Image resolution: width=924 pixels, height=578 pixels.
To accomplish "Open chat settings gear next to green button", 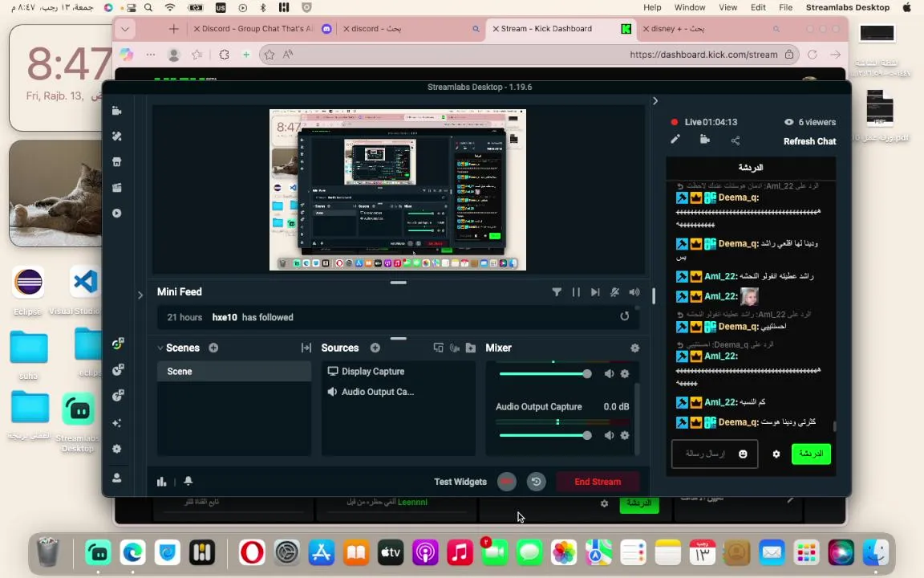I will point(776,454).
